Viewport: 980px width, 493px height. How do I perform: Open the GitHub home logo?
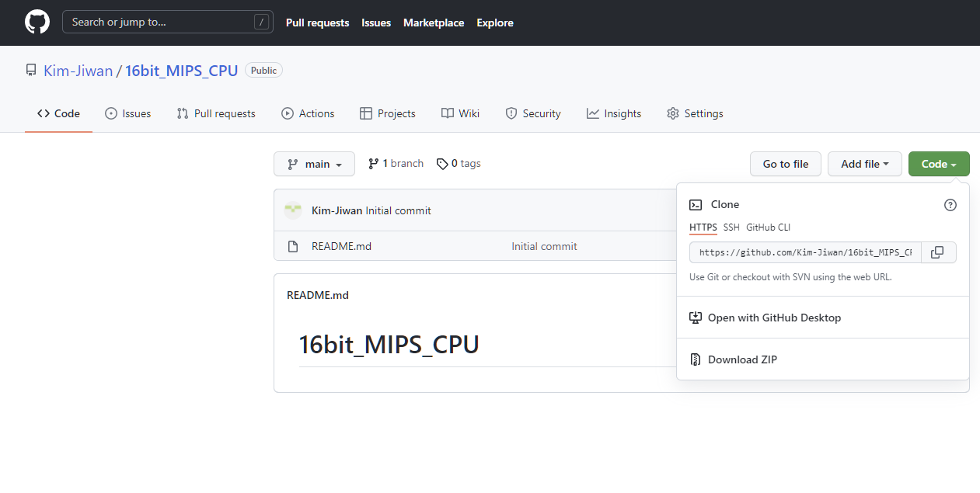(x=37, y=22)
